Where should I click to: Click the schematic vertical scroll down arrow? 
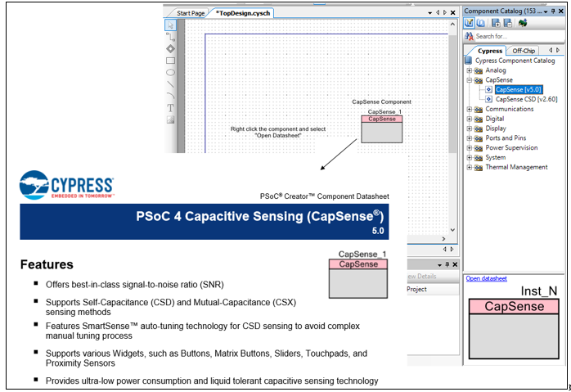point(452,230)
